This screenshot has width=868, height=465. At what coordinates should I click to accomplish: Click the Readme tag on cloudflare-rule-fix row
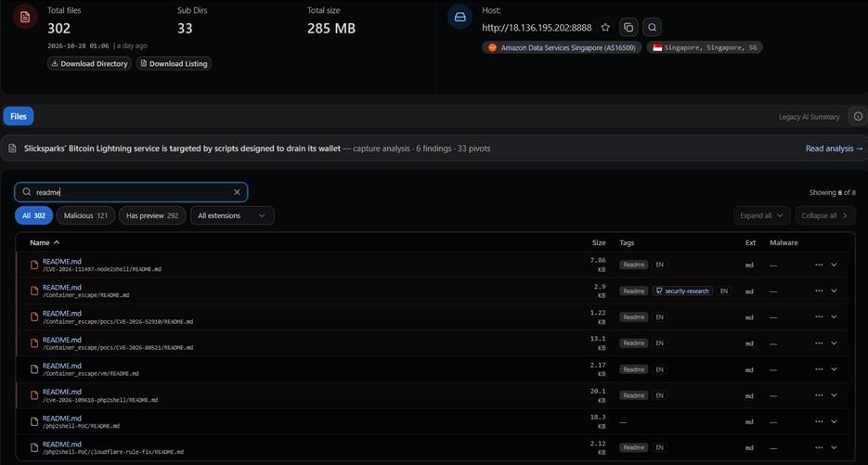click(633, 447)
